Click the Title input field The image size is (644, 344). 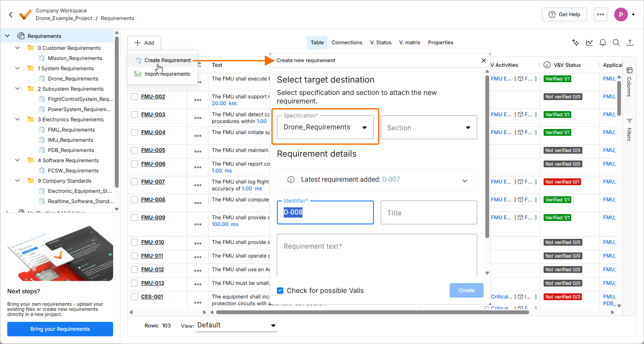(429, 212)
